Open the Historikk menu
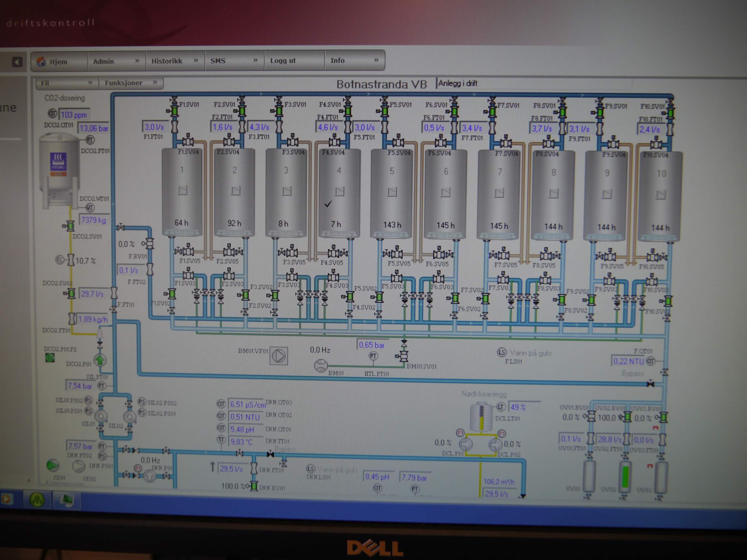Viewport: 747px width, 560px height. (x=175, y=61)
